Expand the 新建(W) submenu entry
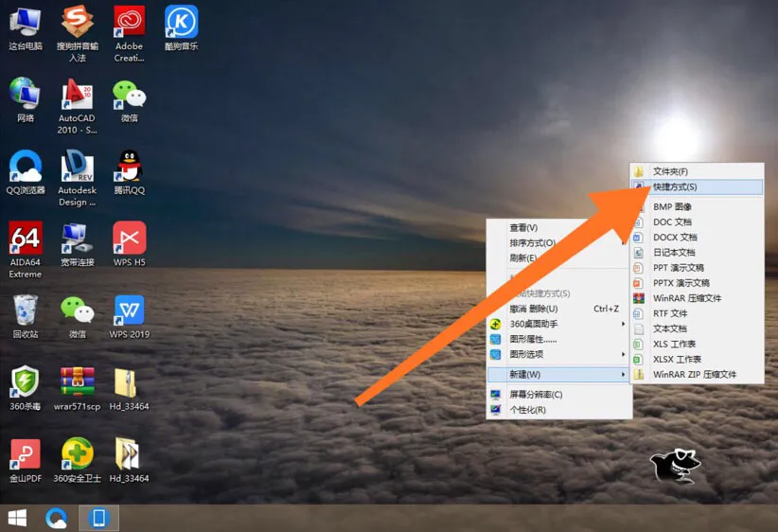 (x=558, y=374)
